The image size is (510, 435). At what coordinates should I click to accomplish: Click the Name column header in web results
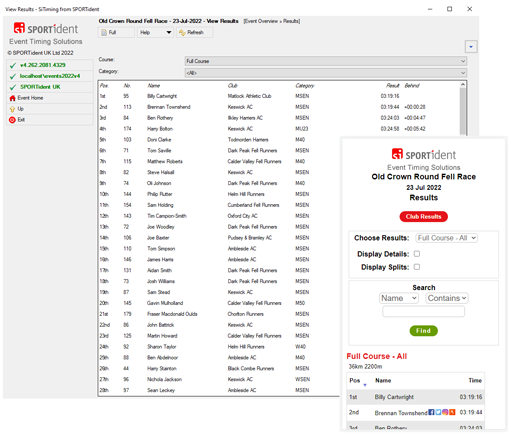tap(383, 380)
